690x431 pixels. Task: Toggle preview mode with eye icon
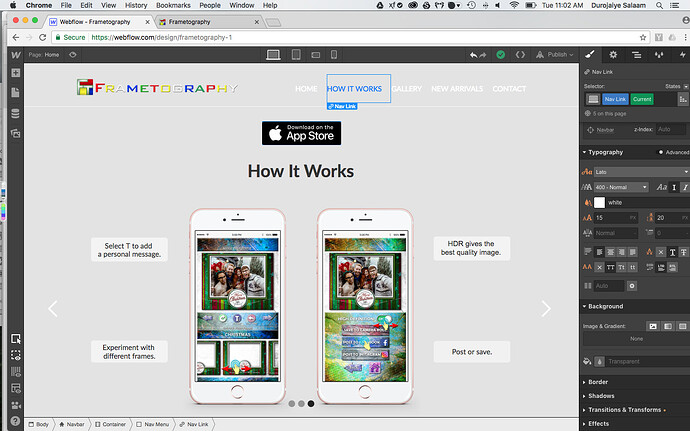73,55
